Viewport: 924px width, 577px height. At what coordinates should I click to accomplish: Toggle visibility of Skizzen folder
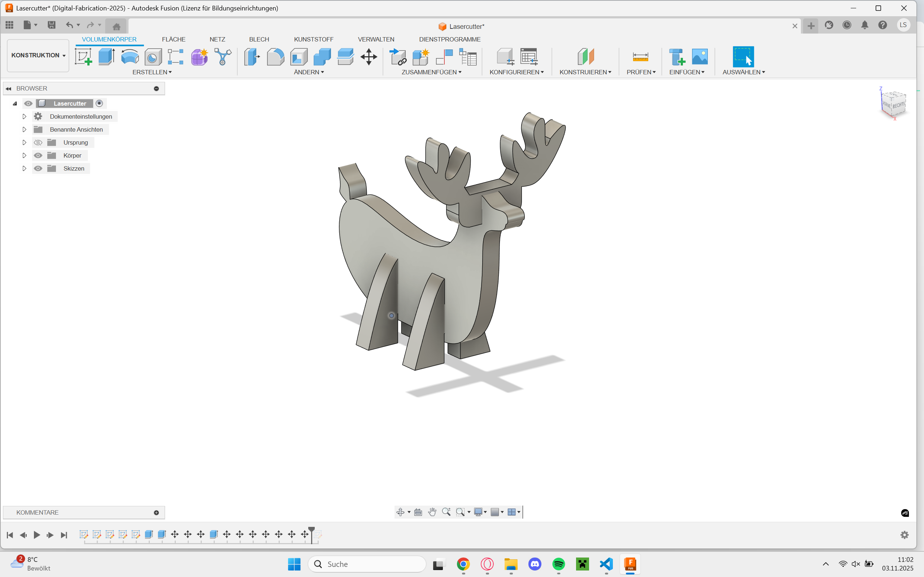click(x=38, y=168)
